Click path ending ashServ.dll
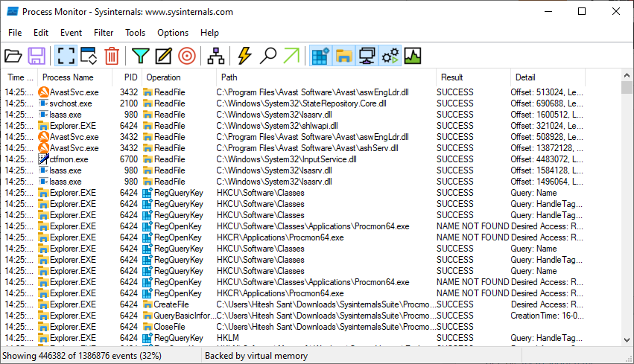 click(x=307, y=148)
